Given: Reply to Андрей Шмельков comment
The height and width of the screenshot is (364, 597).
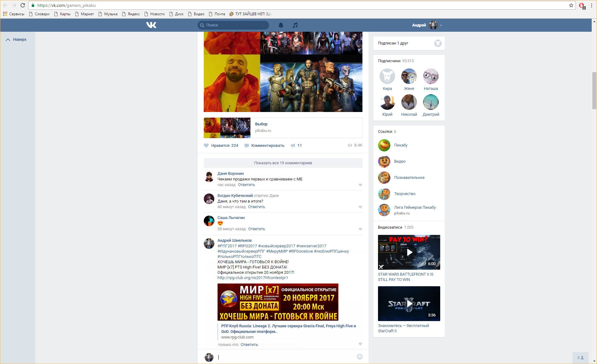Looking at the screenshot, I should click(249, 344).
